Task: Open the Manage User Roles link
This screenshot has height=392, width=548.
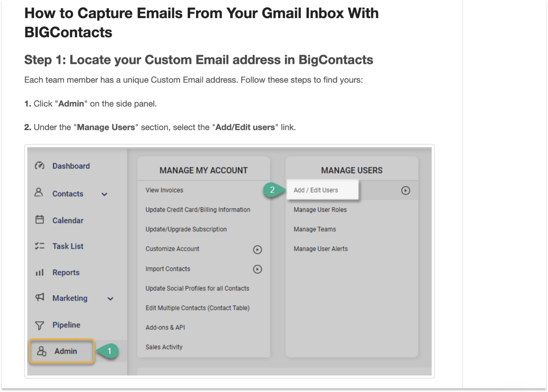Action: (320, 210)
